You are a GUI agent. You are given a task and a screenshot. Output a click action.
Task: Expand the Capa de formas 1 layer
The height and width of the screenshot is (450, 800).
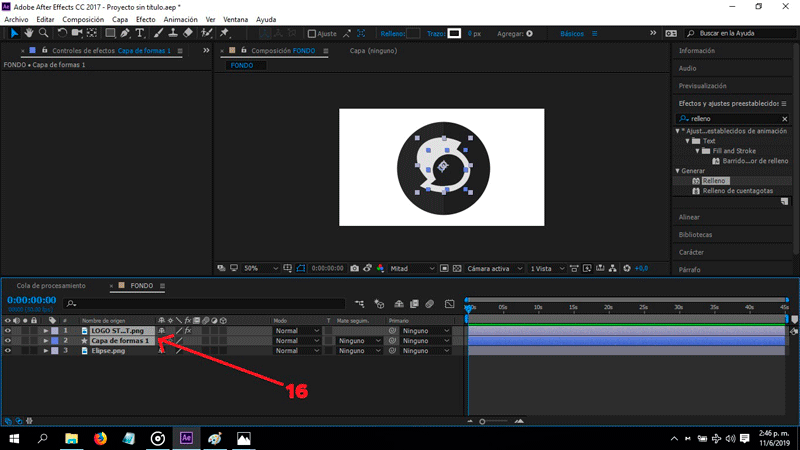[x=45, y=341]
